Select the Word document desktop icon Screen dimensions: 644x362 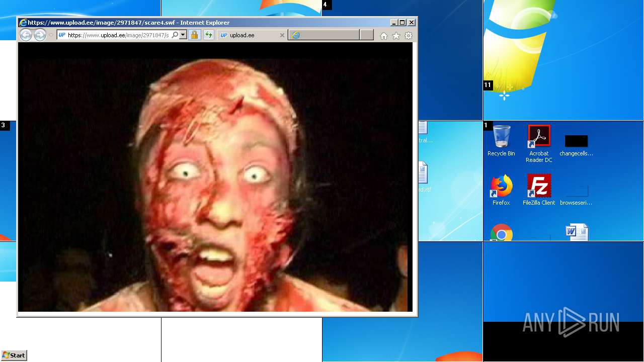[x=577, y=232]
